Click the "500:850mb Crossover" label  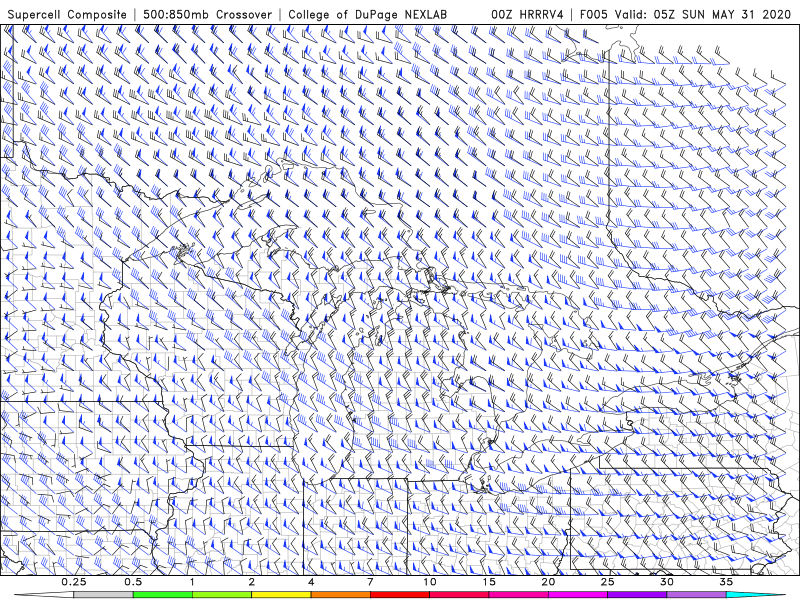[x=207, y=15]
